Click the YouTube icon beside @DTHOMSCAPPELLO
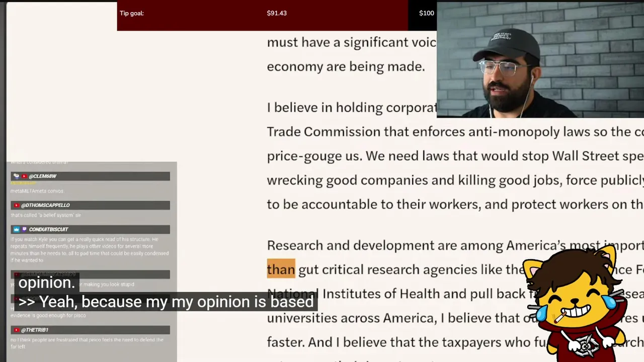644x362 pixels. coord(17,205)
